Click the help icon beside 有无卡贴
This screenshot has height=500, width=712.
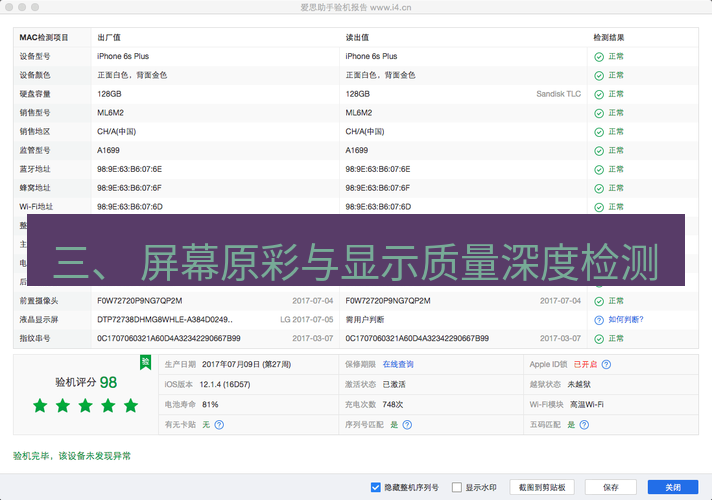[219, 425]
